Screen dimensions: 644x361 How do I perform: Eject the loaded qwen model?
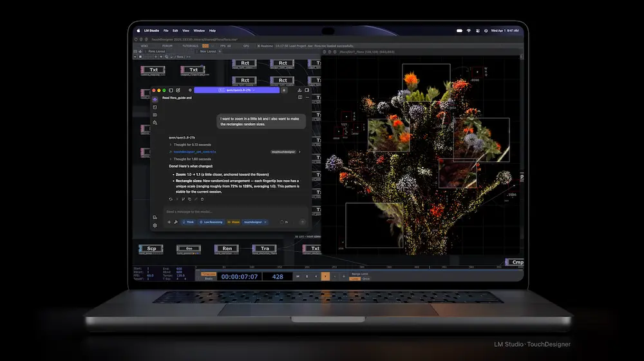pos(284,90)
